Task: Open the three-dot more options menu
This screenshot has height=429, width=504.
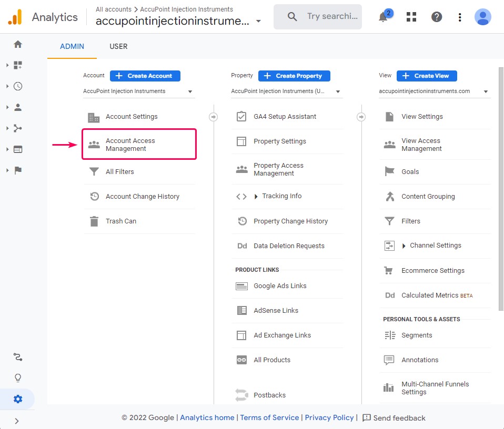Action: pyautogui.click(x=460, y=17)
